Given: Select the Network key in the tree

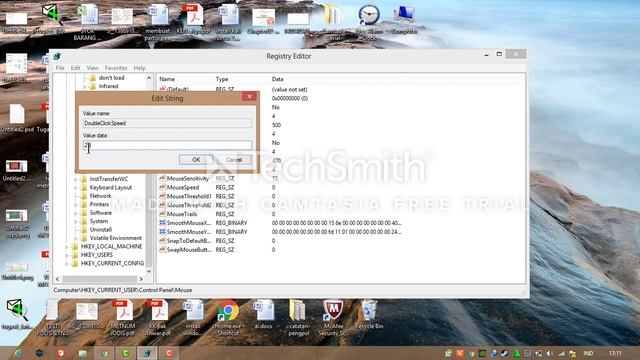Looking at the screenshot, I should coord(100,196).
